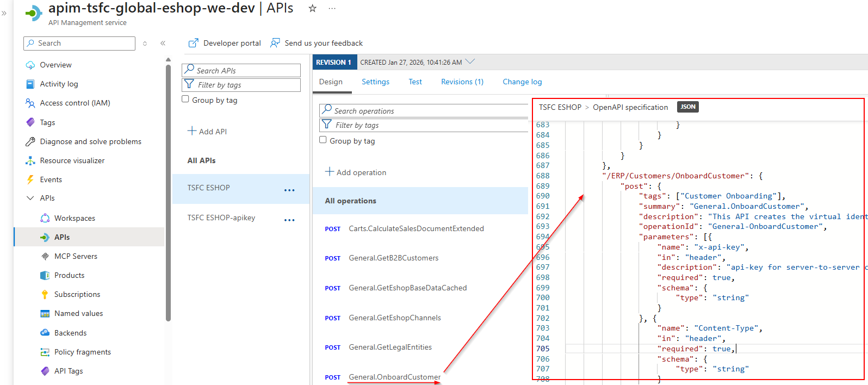This screenshot has width=868, height=385.
Task: Click the Search operations field
Action: pyautogui.click(x=424, y=110)
